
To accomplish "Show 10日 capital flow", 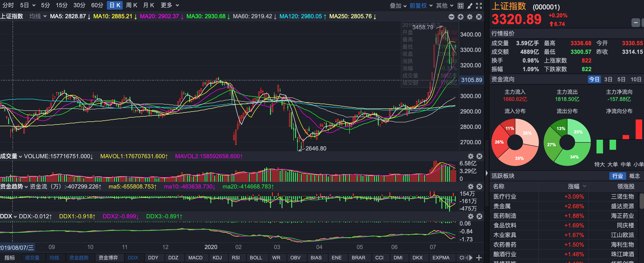I will tap(636, 79).
